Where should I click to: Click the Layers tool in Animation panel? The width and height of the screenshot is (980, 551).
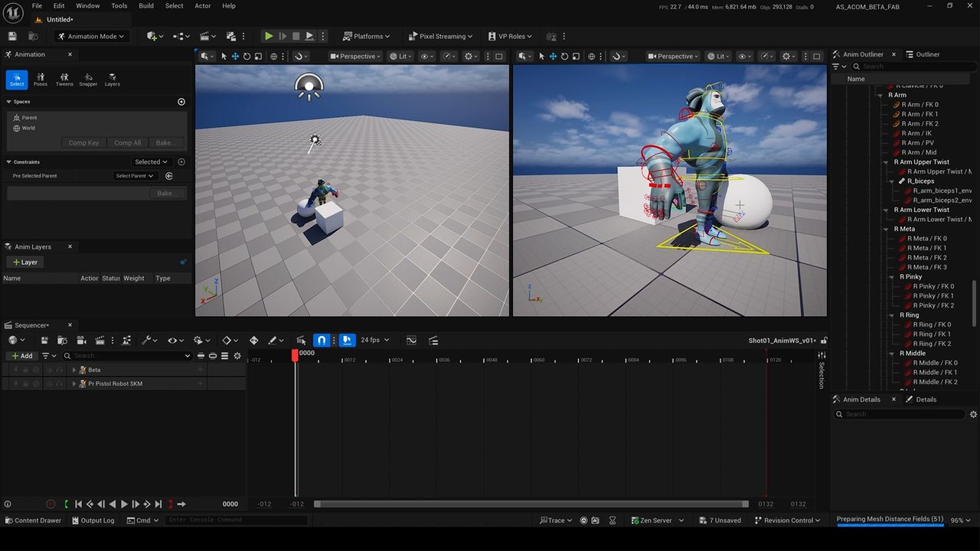click(x=112, y=79)
